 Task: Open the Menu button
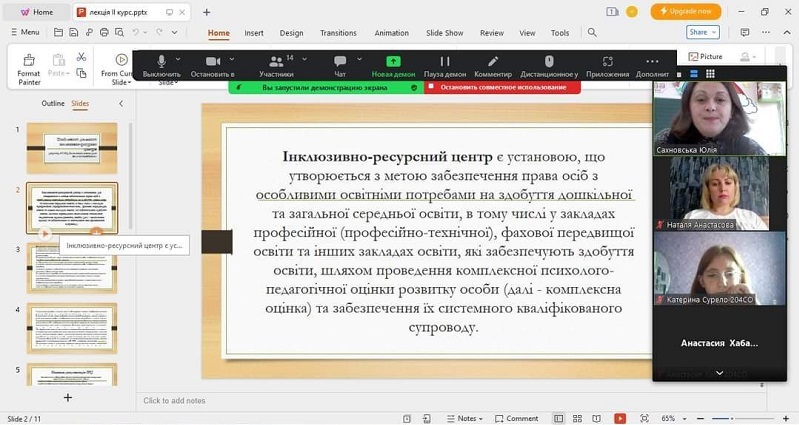pyautogui.click(x=25, y=32)
